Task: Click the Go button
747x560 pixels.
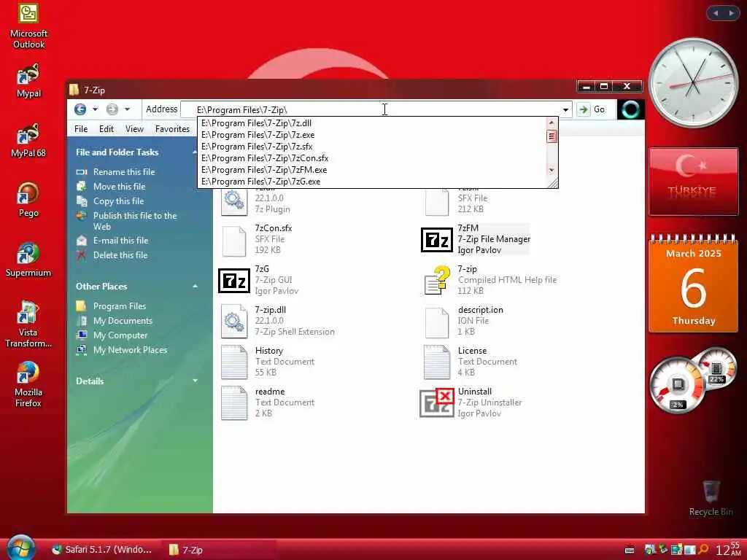Action: pos(592,109)
